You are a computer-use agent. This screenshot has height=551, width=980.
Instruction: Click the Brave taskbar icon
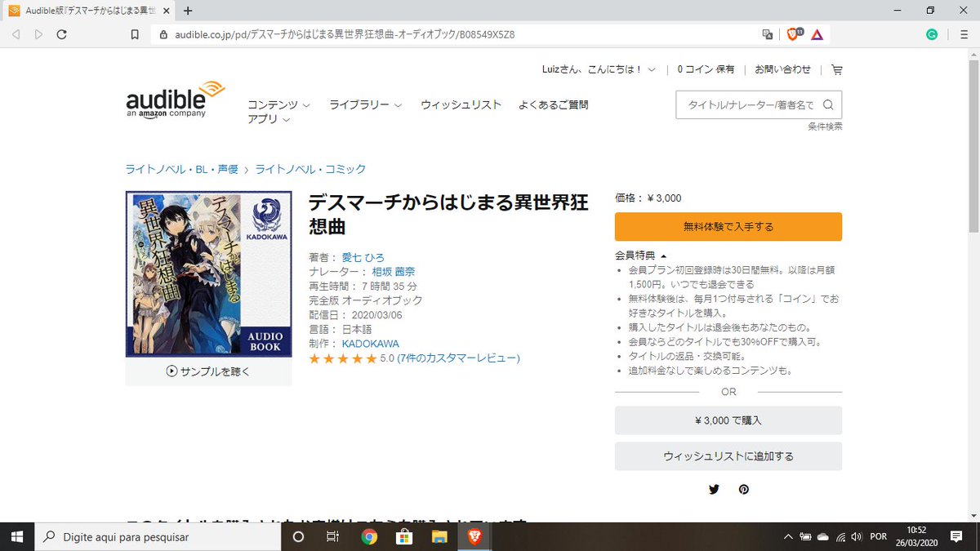pyautogui.click(x=474, y=536)
